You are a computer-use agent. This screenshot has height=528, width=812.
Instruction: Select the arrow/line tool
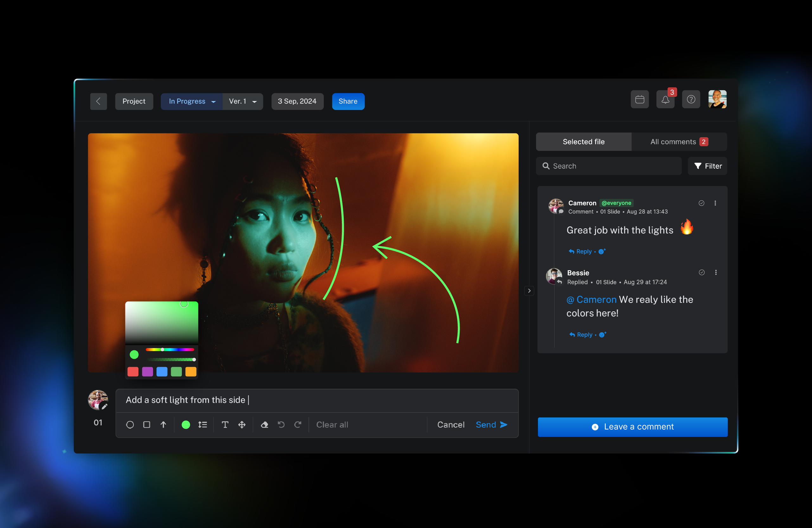[x=163, y=424]
